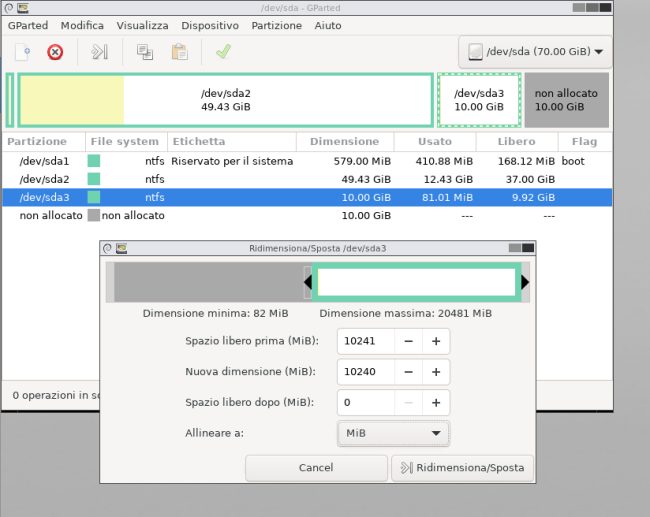The height and width of the screenshot is (517, 650).
Task: Click the Copy partition toolbar icon
Action: pos(145,52)
